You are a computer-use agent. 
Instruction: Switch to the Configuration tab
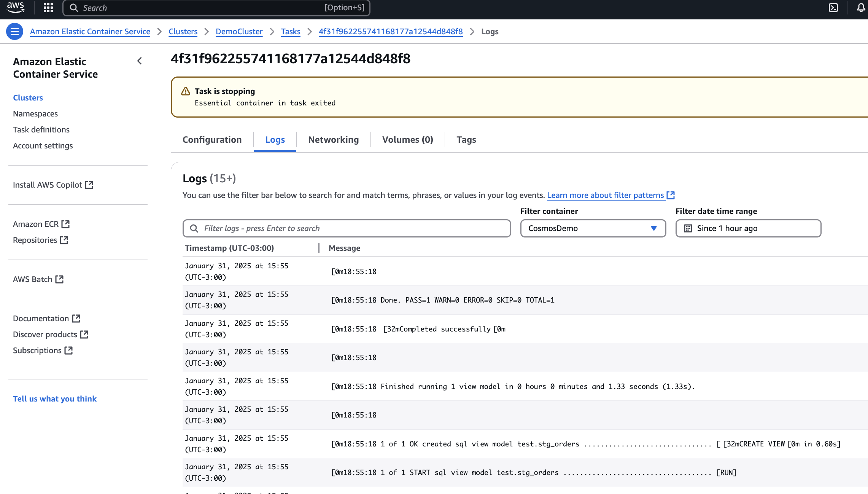click(212, 140)
